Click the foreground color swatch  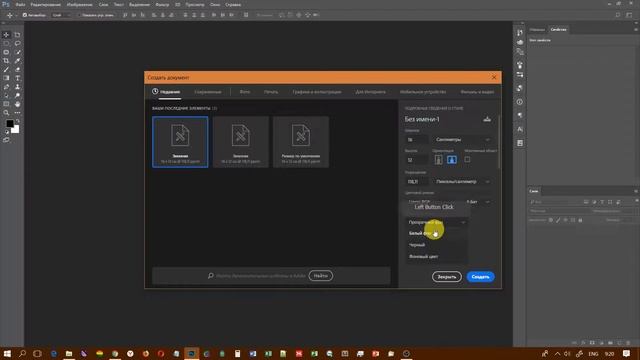pyautogui.click(x=9, y=123)
